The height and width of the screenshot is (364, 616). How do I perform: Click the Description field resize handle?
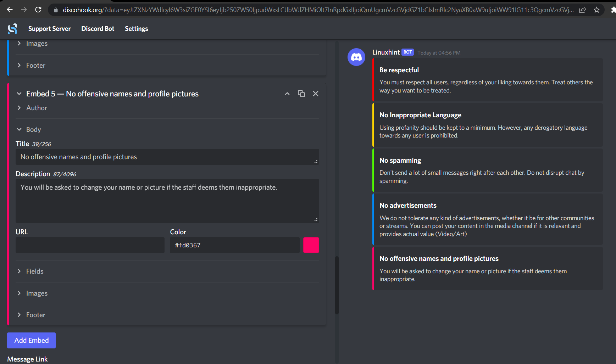(316, 219)
